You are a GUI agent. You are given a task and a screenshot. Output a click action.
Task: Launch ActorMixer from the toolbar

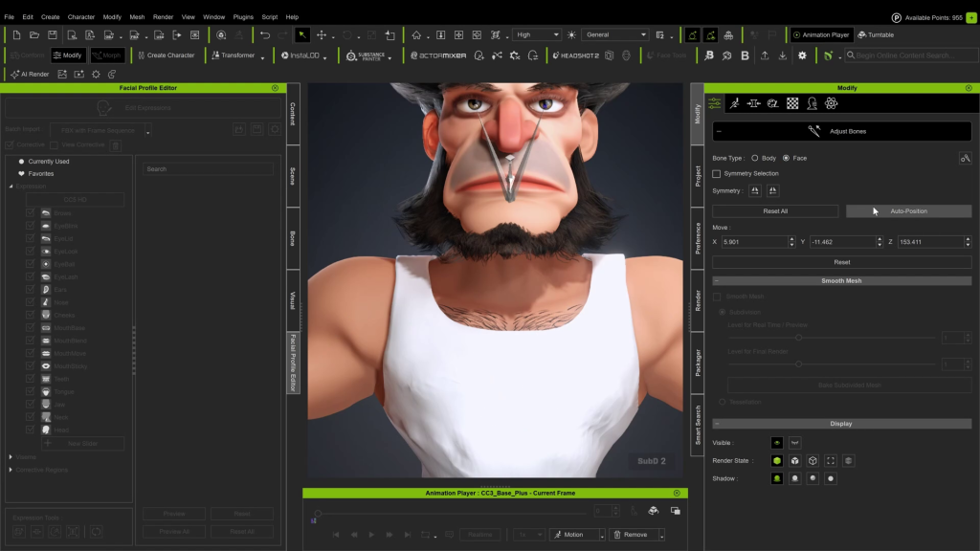point(437,55)
